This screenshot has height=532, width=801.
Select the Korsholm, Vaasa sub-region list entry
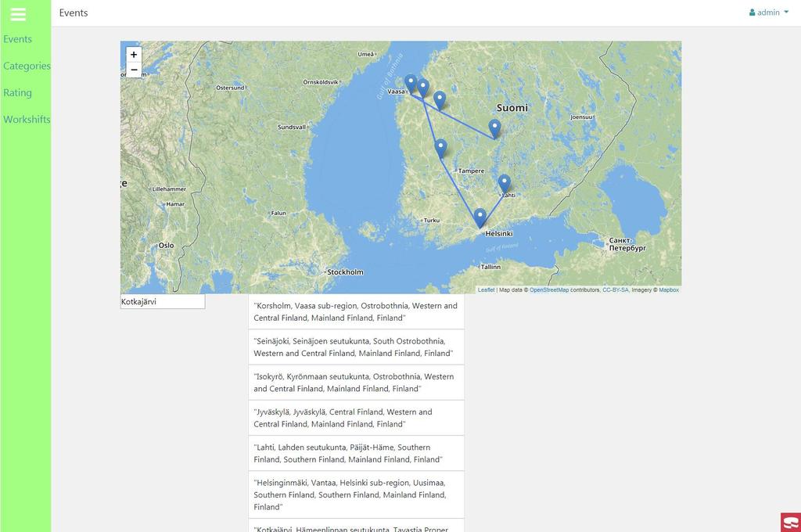coord(356,311)
